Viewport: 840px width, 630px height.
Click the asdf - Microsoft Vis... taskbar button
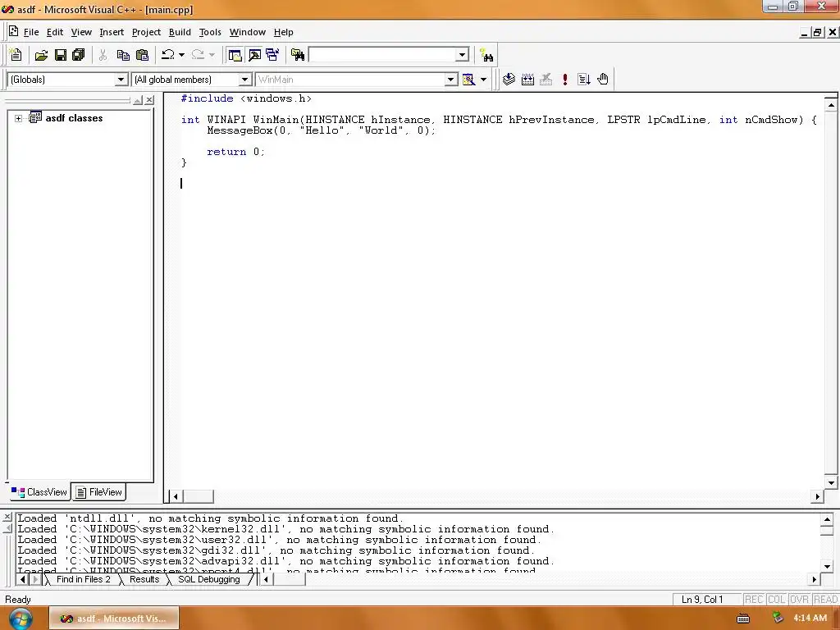coord(113,619)
